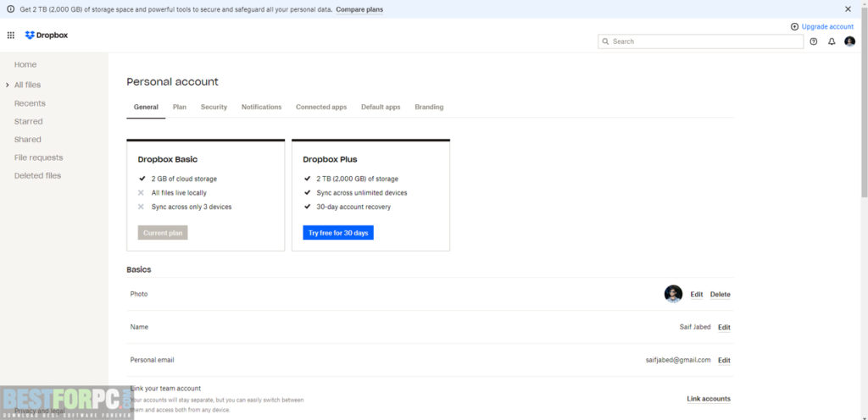Switch to the Security tab

click(214, 108)
